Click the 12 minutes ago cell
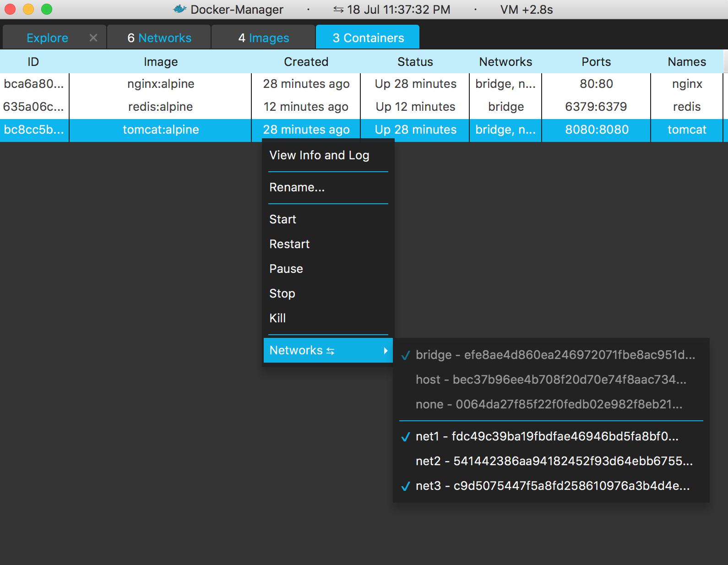 click(x=306, y=107)
